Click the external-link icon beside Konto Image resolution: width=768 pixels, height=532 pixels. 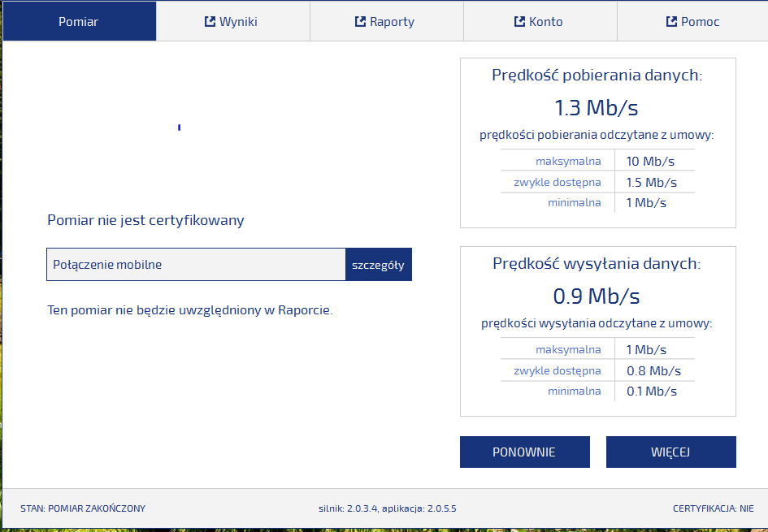coord(519,22)
